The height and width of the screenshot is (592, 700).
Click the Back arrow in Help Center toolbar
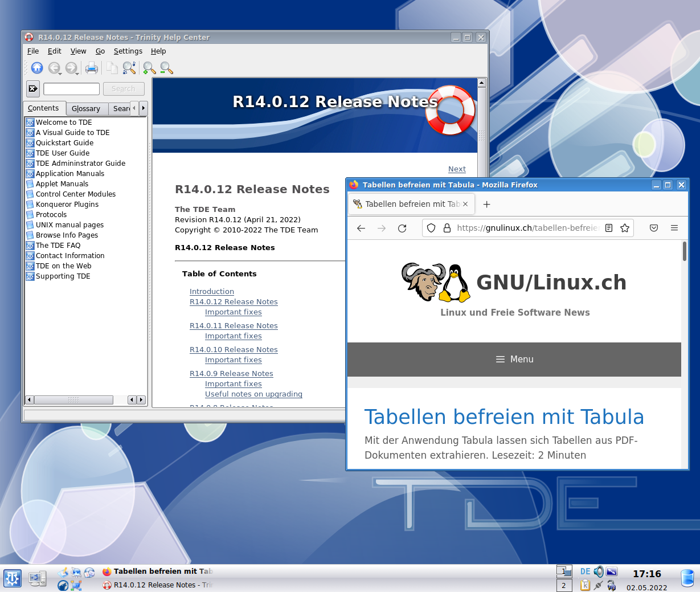[x=53, y=68]
